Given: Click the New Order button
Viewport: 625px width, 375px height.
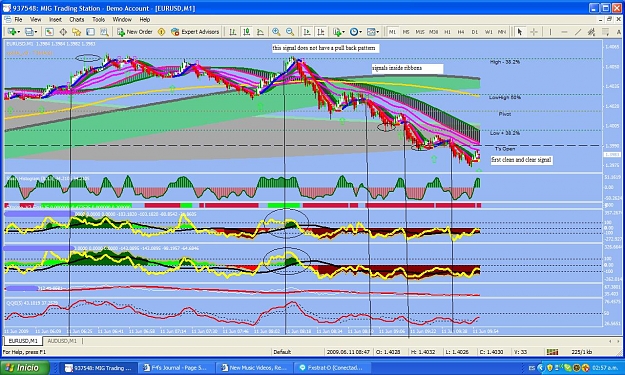Looking at the screenshot, I should point(135,32).
